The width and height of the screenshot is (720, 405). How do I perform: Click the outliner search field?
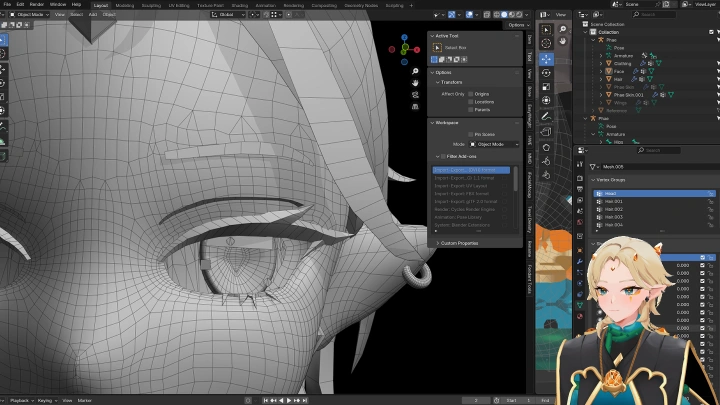pyautogui.click(x=653, y=15)
